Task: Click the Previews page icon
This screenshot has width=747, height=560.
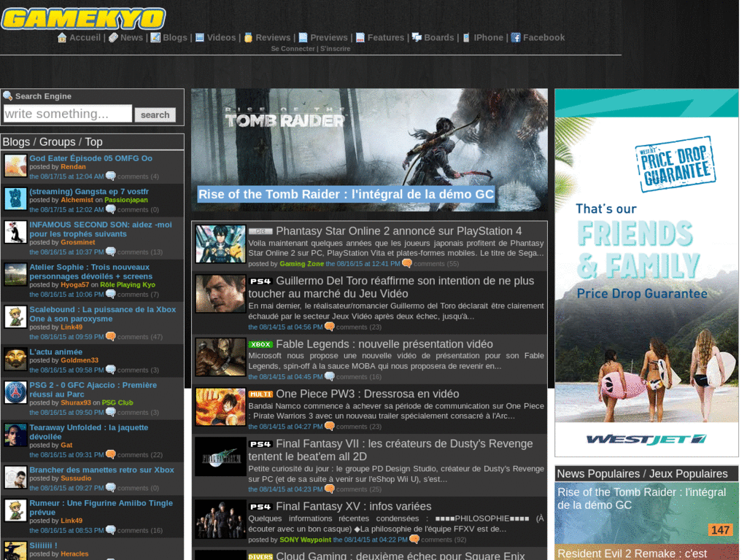Action: click(x=303, y=38)
